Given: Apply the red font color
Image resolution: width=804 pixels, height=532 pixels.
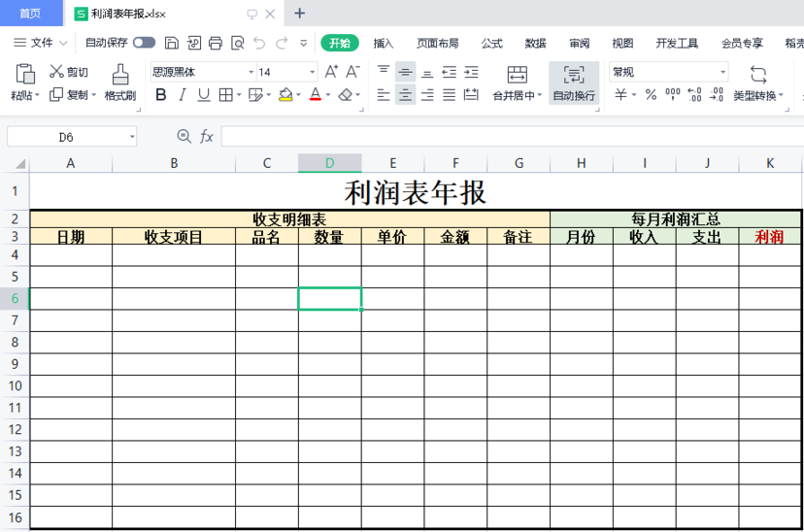Looking at the screenshot, I should pos(316,95).
